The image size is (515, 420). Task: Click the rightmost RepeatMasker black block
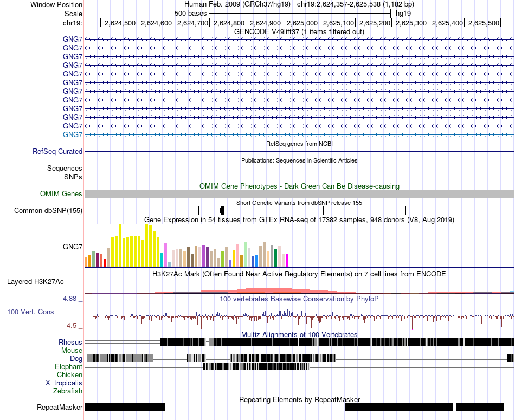pos(480,407)
